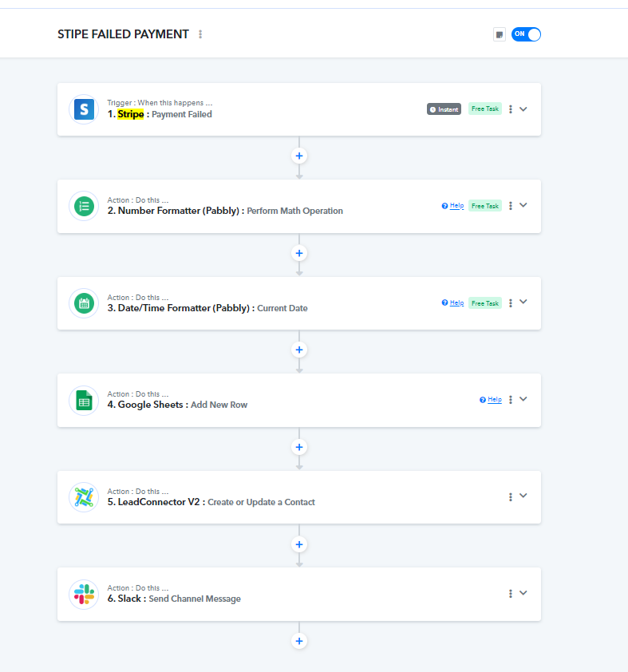The height and width of the screenshot is (672, 628).
Task: Add a step after Date/Time Formatter action
Action: [x=299, y=350]
